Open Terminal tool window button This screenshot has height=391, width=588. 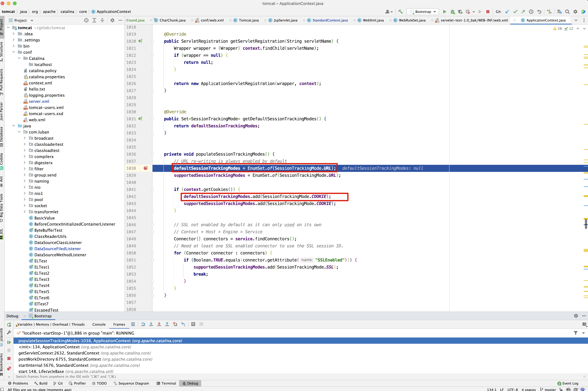click(166, 383)
